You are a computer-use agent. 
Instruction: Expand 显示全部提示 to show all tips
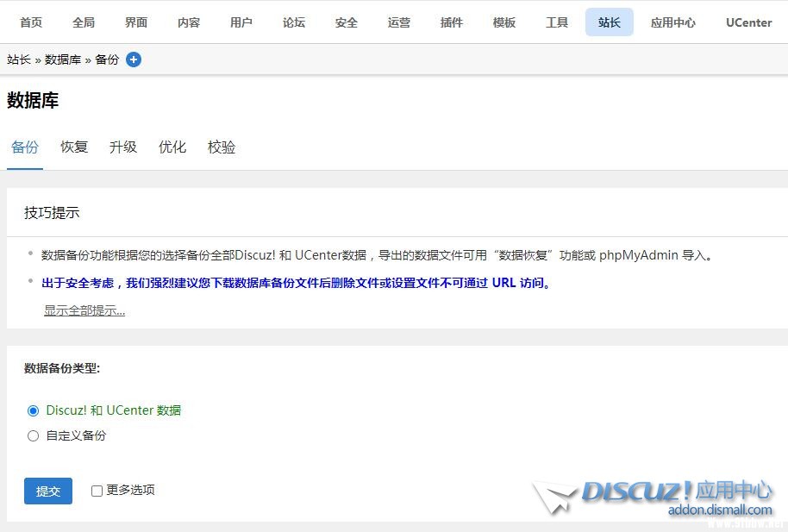[x=84, y=310]
